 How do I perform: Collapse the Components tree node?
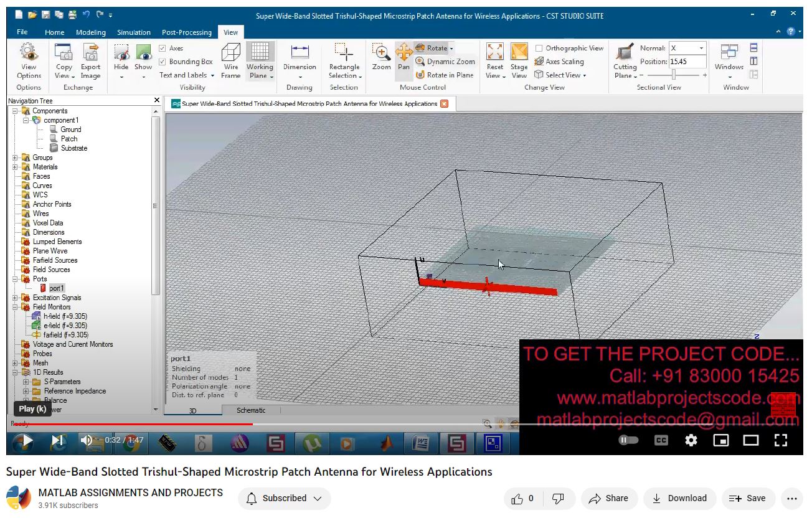click(x=15, y=111)
